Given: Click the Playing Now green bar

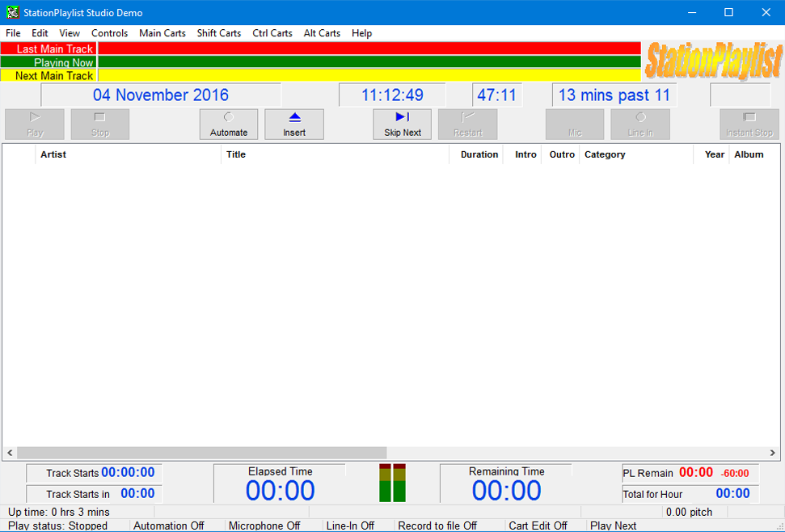Looking at the screenshot, I should click(x=369, y=62).
